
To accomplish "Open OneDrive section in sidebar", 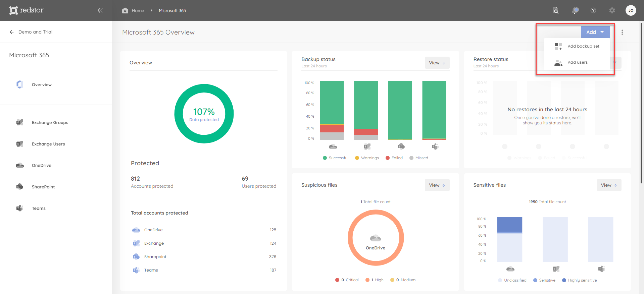I will point(42,165).
